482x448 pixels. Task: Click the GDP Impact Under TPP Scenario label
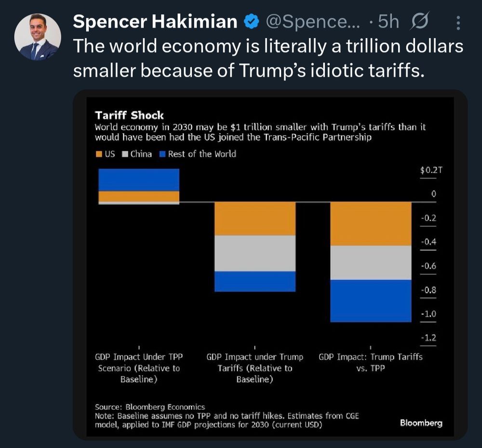click(x=139, y=368)
